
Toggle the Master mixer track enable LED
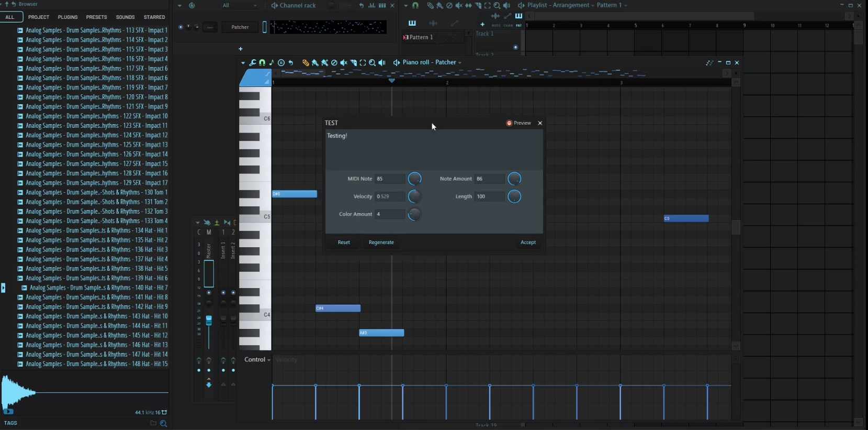pyautogui.click(x=209, y=293)
